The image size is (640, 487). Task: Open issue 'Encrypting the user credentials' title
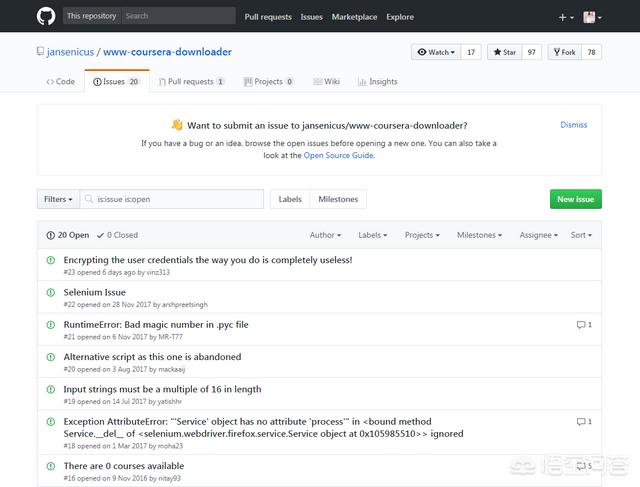point(208,260)
